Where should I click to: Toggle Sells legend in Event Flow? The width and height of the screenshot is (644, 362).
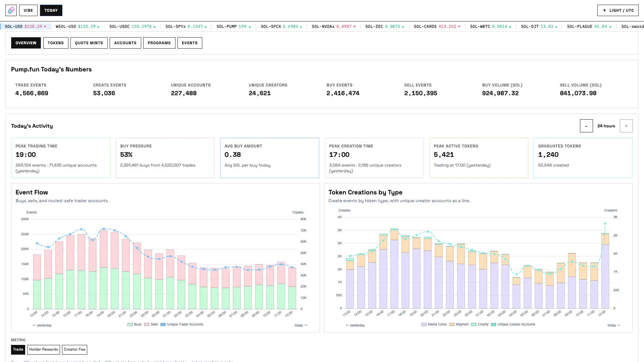point(151,324)
